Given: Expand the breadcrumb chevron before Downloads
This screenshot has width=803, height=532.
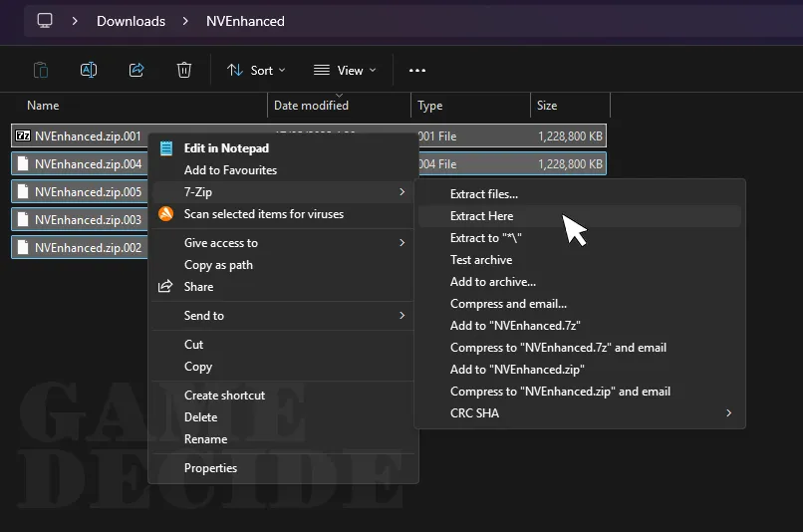Looking at the screenshot, I should [x=75, y=21].
